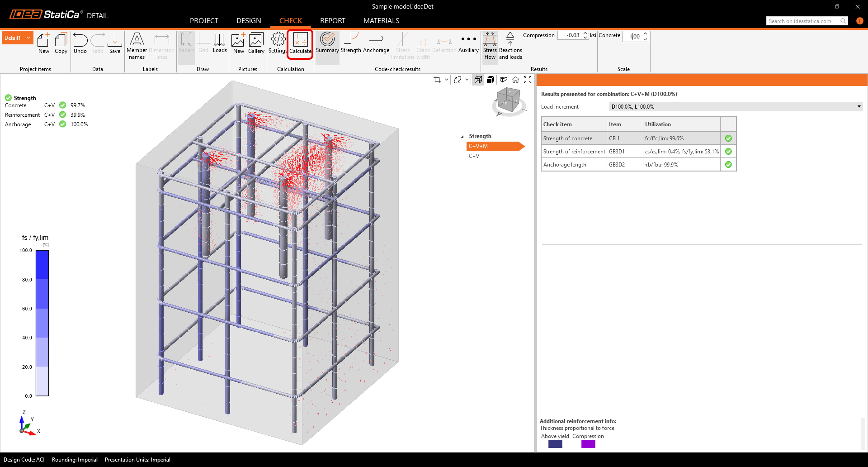
Task: Select the Summary code-check results icon
Action: tap(327, 44)
